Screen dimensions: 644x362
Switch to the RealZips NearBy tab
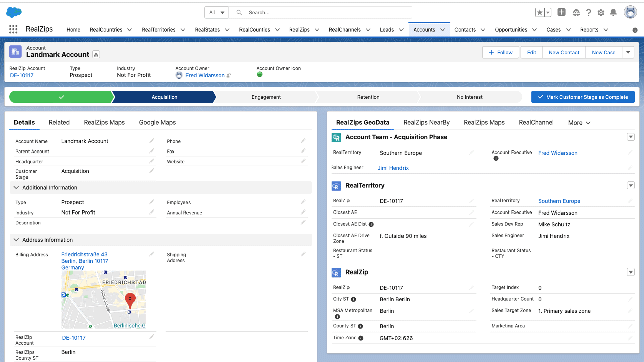click(426, 123)
